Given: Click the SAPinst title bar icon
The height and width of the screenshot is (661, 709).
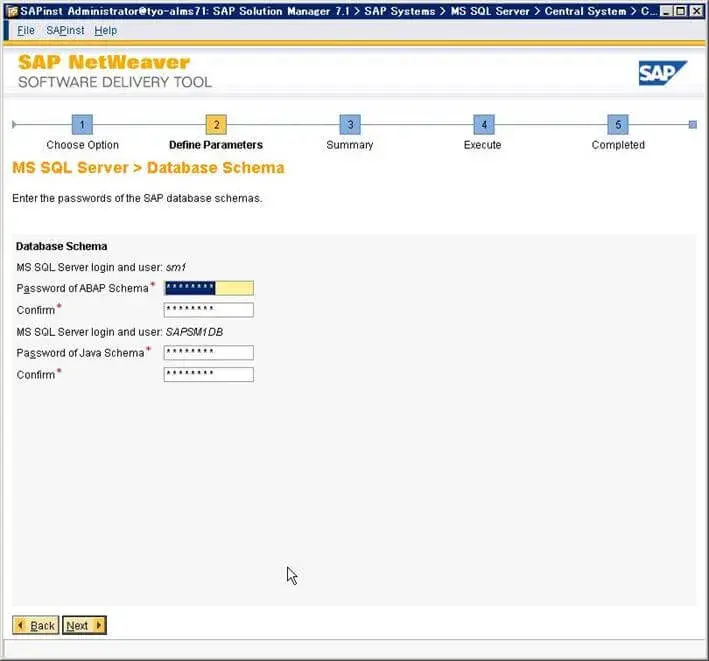Looking at the screenshot, I should (12, 11).
